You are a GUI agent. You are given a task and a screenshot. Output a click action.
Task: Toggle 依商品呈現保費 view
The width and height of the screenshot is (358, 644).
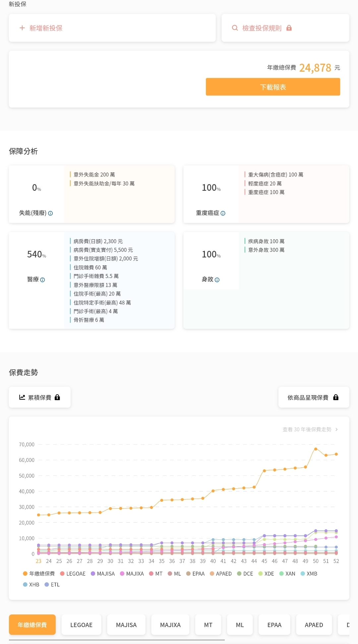click(313, 397)
